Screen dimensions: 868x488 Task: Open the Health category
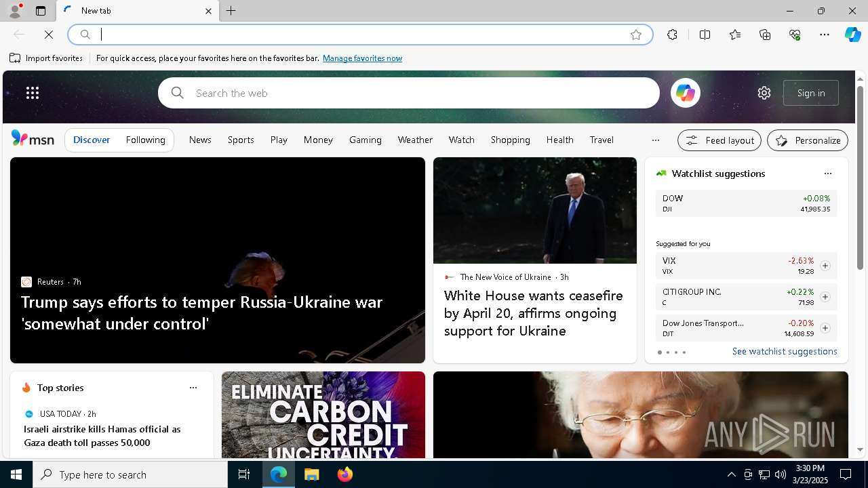pos(559,140)
